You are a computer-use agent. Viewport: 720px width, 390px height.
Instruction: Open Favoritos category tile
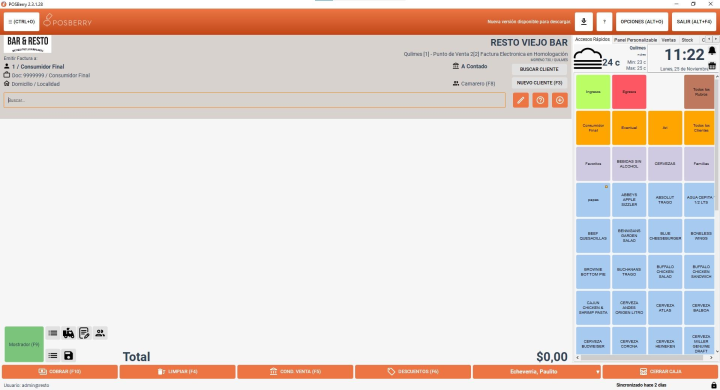(x=593, y=164)
